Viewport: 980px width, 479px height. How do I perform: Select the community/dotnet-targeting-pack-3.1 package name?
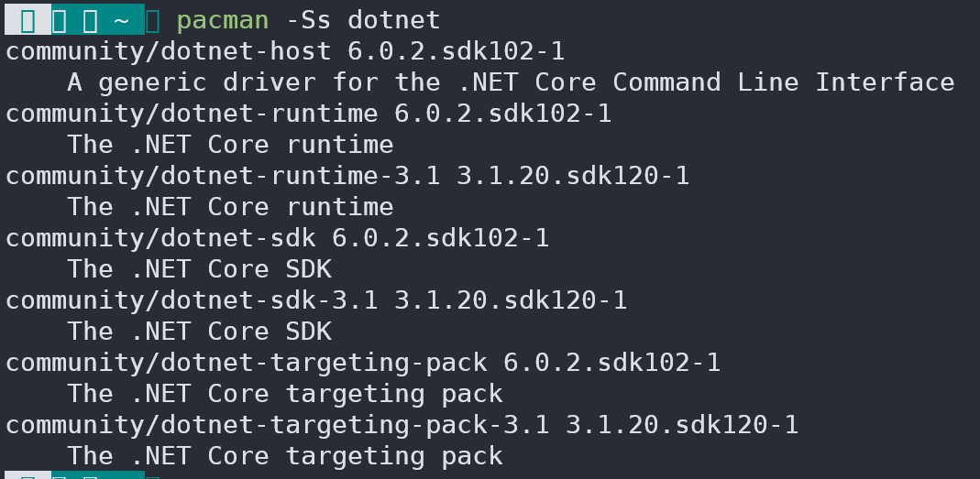[278, 426]
